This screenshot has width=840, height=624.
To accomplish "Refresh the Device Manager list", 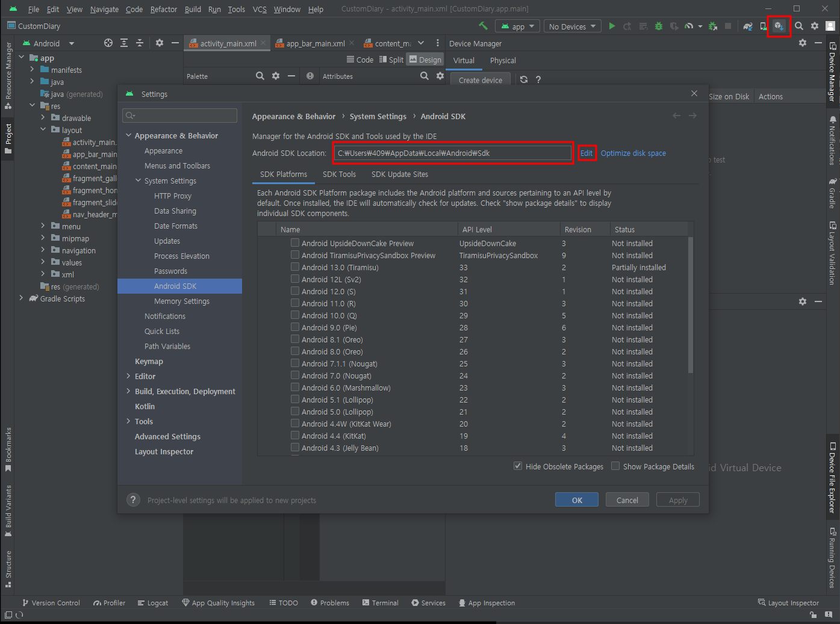I will [524, 79].
